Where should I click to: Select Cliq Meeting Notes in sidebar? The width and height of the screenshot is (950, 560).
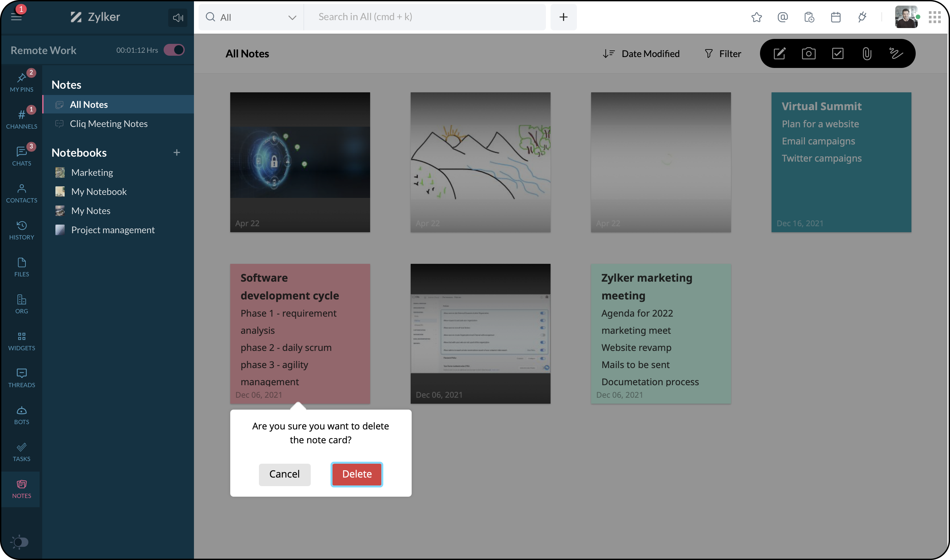[x=108, y=124]
